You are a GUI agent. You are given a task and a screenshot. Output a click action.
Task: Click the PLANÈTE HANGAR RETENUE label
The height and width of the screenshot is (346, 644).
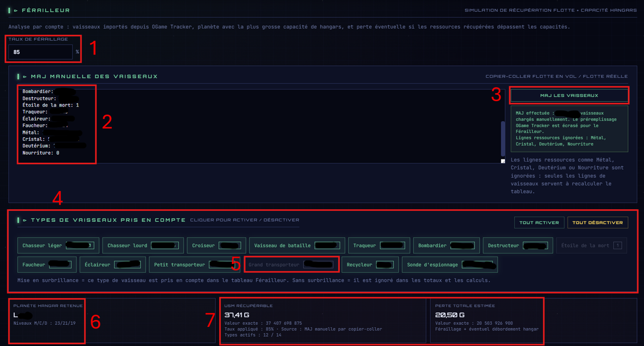[47, 306]
